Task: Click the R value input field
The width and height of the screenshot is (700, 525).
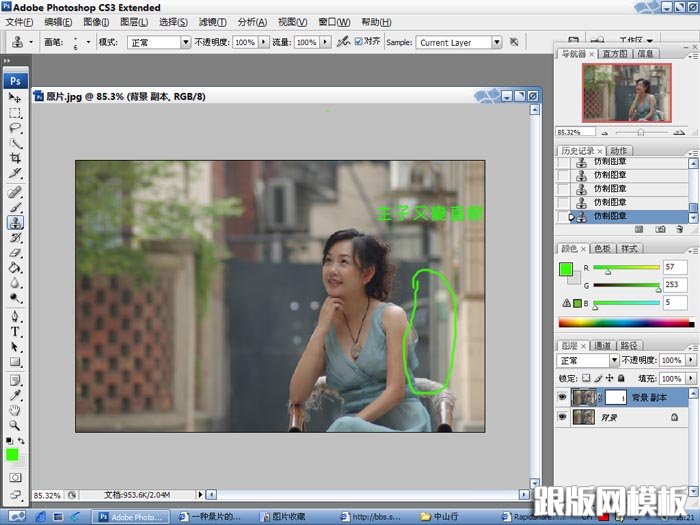Action: coord(675,268)
